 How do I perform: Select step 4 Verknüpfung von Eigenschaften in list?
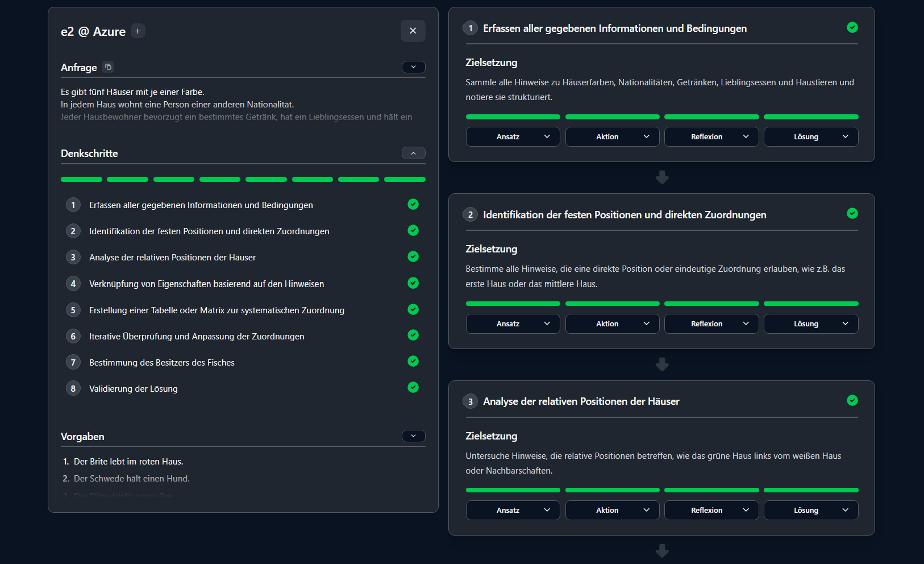[x=206, y=284]
